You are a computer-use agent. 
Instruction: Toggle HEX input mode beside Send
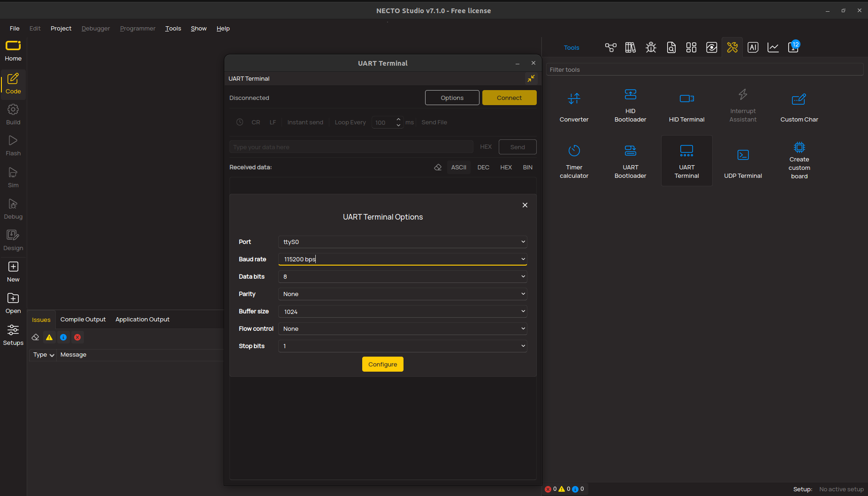tap(486, 147)
